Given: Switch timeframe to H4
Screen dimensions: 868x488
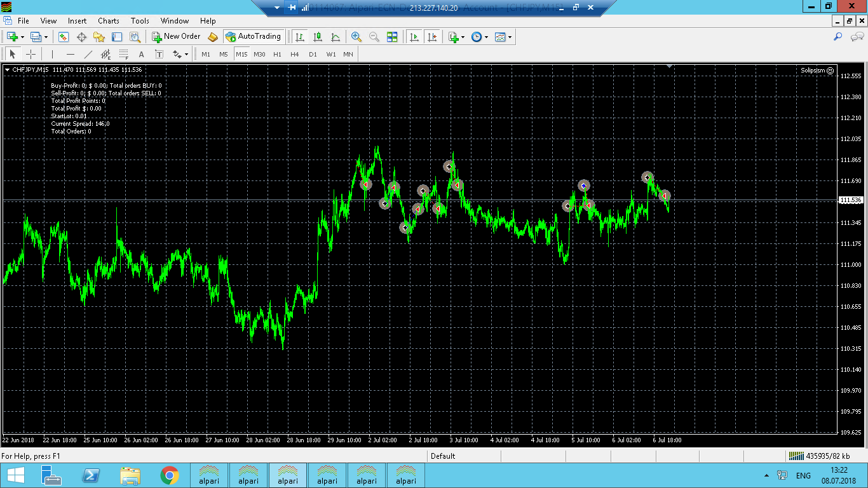Looking at the screenshot, I should pyautogui.click(x=294, y=54).
